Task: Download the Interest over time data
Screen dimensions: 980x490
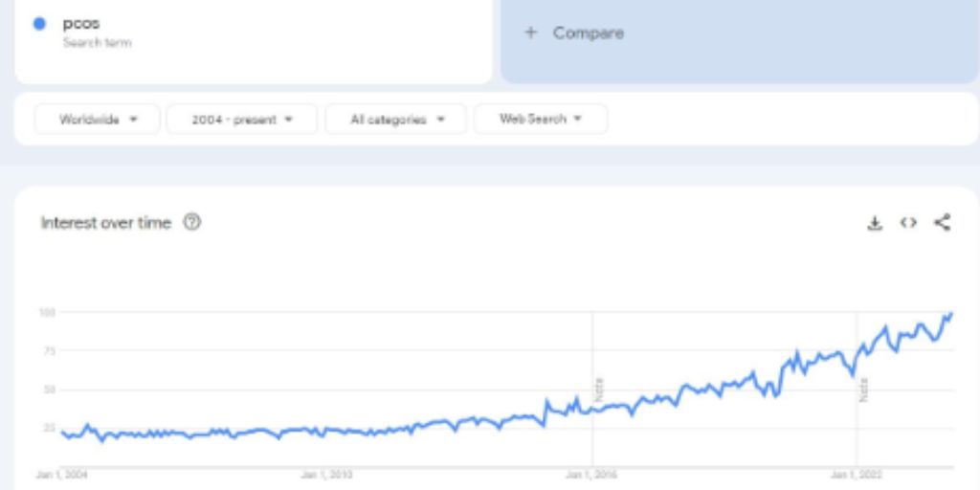Action: [874, 223]
